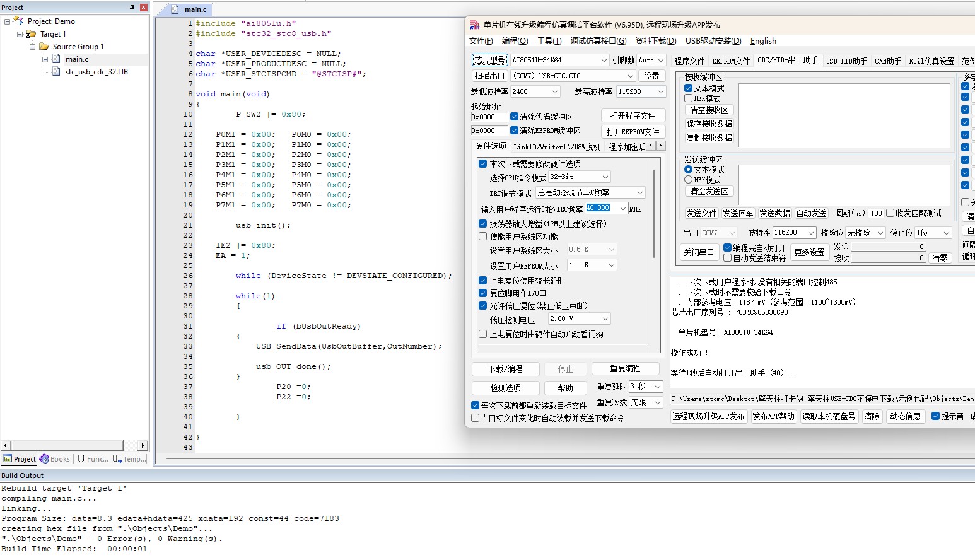Image resolution: width=975 pixels, height=560 pixels.
Task: Open the Books panel icon
Action: point(44,459)
